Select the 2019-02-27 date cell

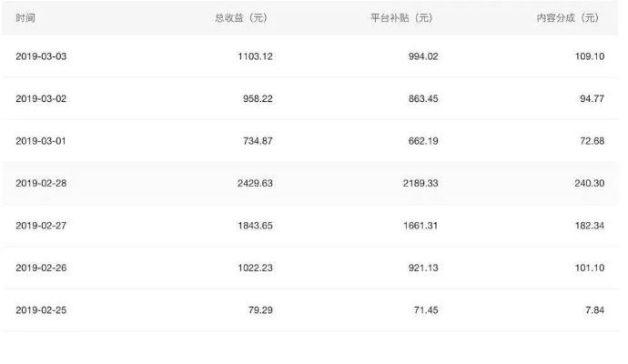pyautogui.click(x=41, y=226)
